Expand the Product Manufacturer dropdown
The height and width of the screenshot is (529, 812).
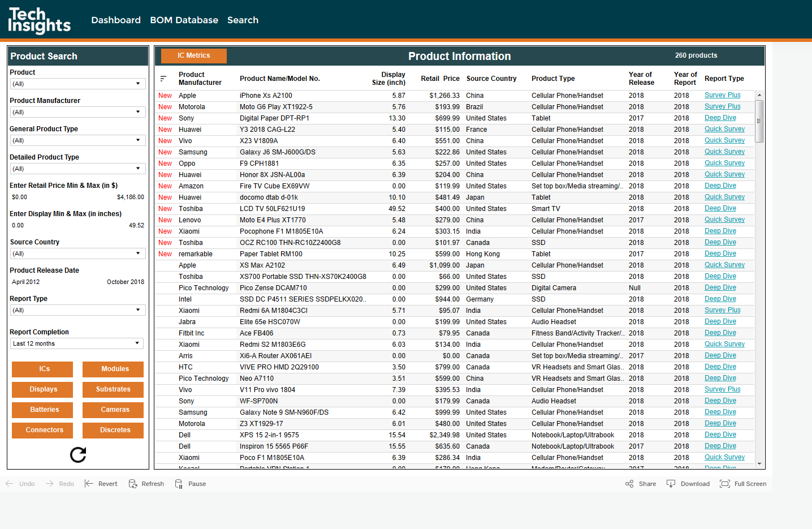click(77, 112)
